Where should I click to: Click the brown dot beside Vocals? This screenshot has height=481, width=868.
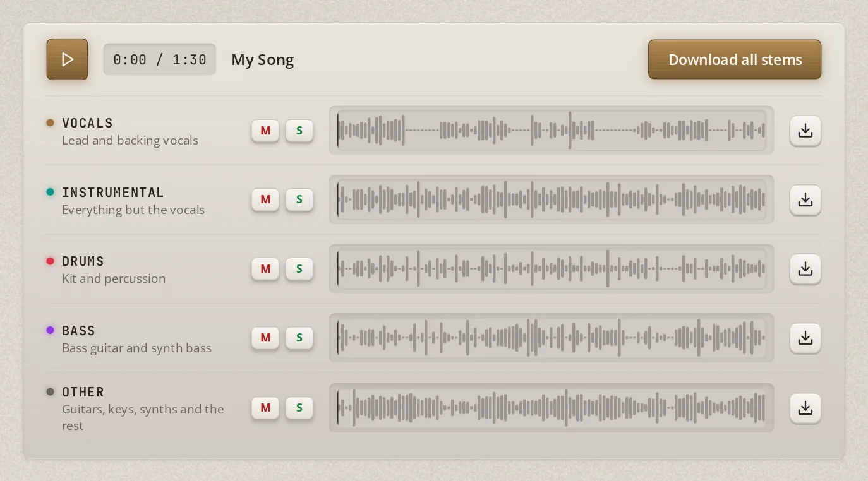click(x=51, y=122)
